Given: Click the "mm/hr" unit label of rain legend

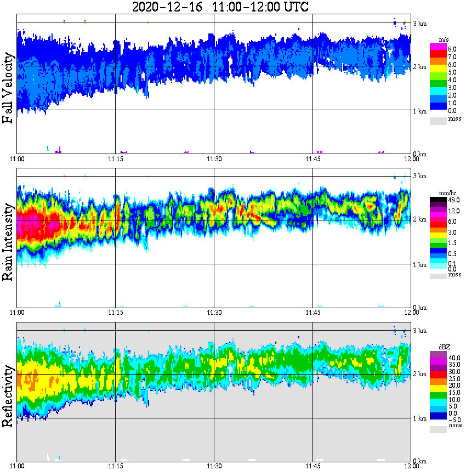Looking at the screenshot, I should coord(447,193).
